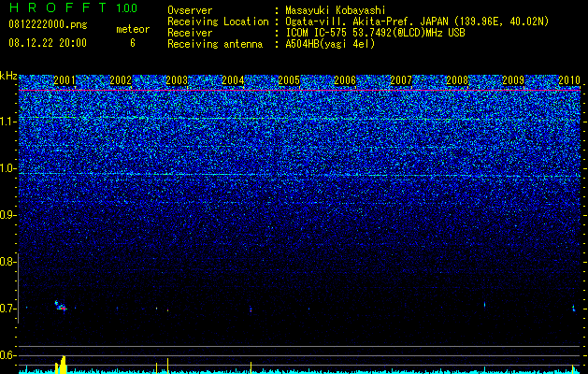Viewport: 588px width, 374px height.
Task: Click the large yellow intensity spike under 2001
Action: (61, 365)
